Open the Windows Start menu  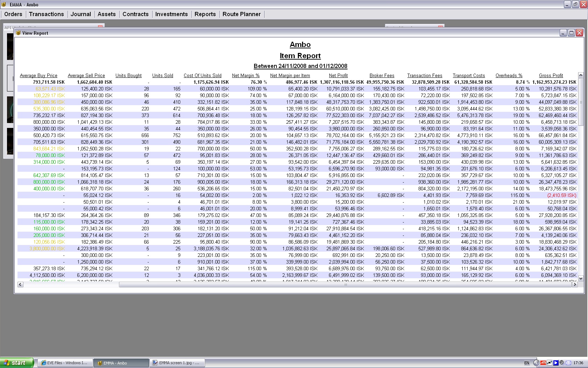17,363
